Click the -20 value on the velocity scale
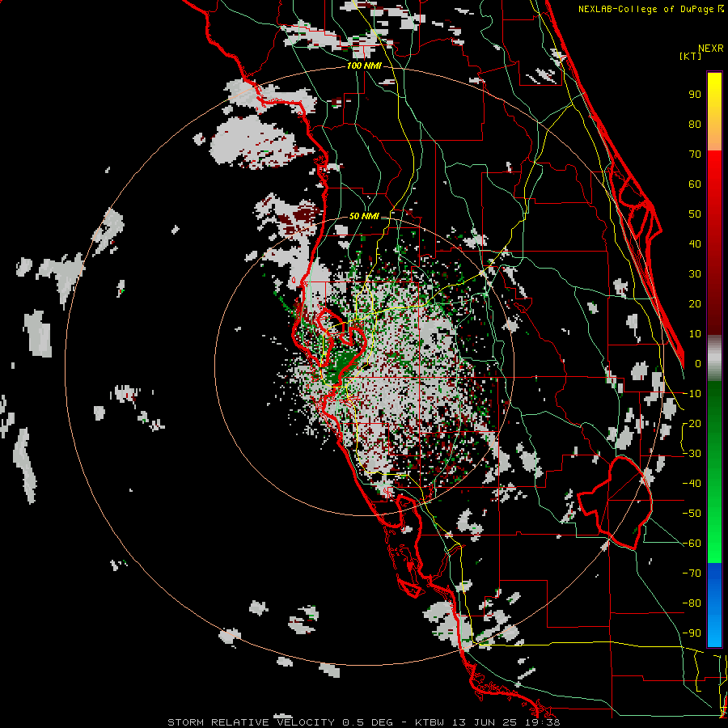728x728 pixels. (x=692, y=424)
